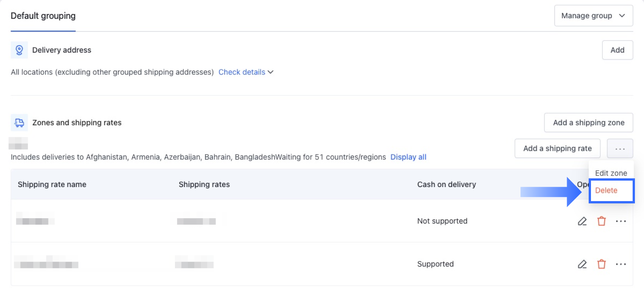Click the Shipping rate name column header
Image resolution: width=644 pixels, height=299 pixels.
coord(52,184)
